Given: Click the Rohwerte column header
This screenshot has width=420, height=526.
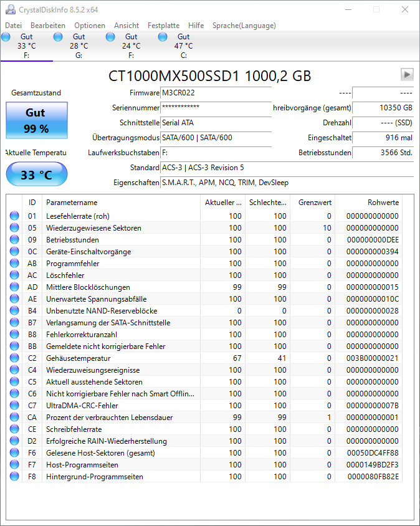Looking at the screenshot, I should pos(368,203).
